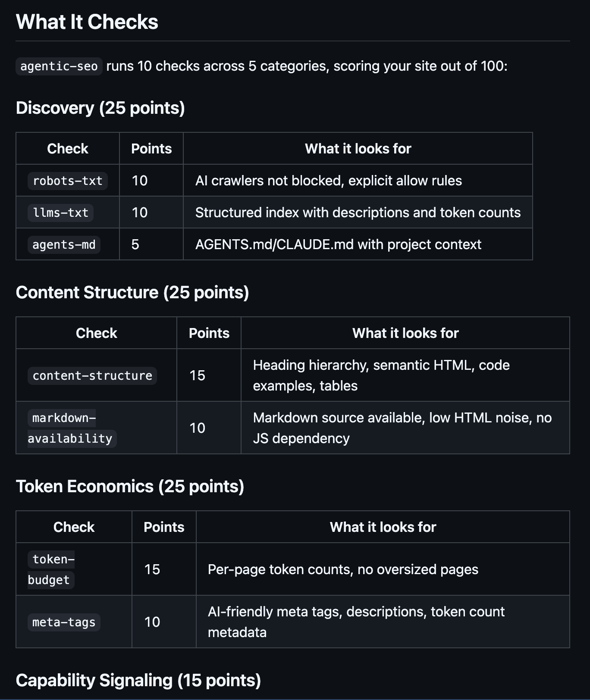590x700 pixels.
Task: Click the Per-page token counts description
Action: pyautogui.click(x=343, y=569)
